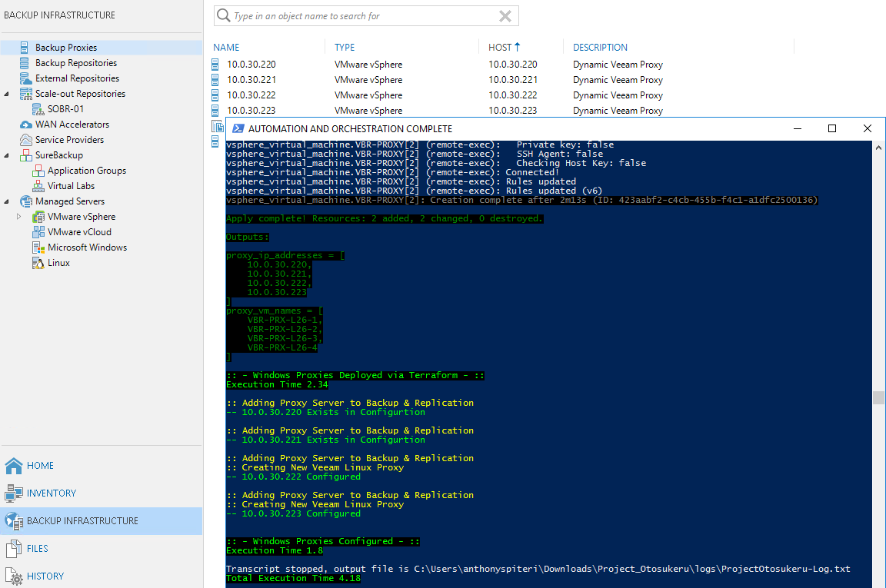Minimize the console window
The height and width of the screenshot is (588, 886).
point(798,129)
